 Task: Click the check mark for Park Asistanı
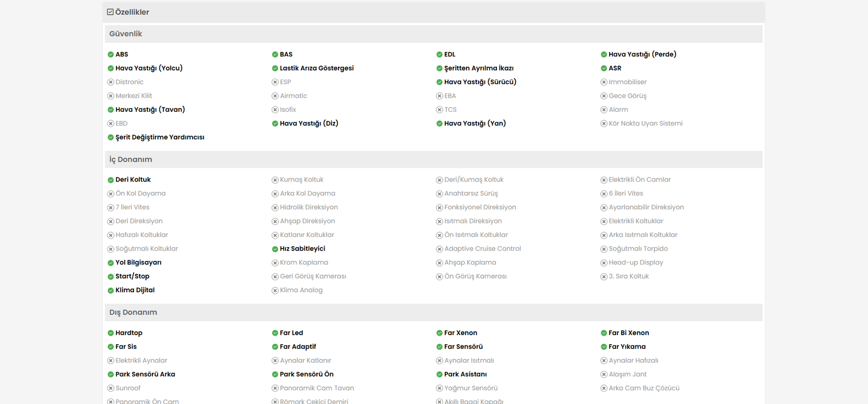point(439,375)
